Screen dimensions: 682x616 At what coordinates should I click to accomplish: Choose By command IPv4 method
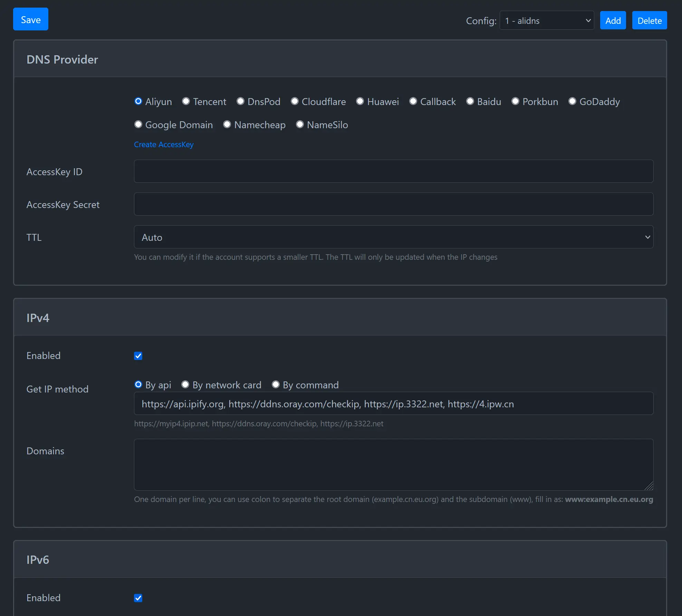[x=276, y=385]
